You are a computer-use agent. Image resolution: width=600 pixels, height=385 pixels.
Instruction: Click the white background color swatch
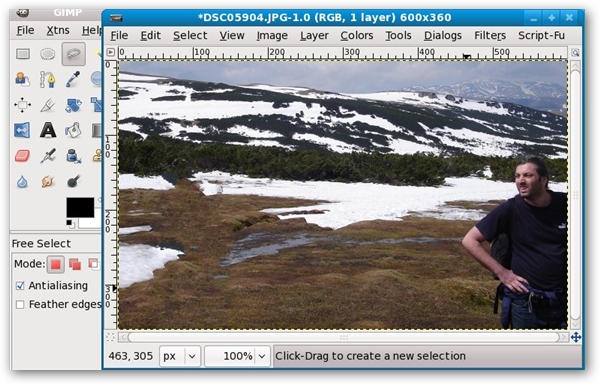coord(90,223)
